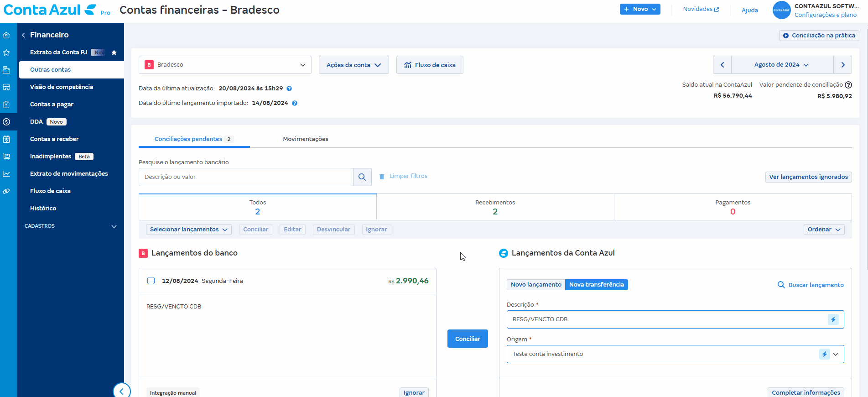
Task: Expand Ações da conta menu
Action: point(353,65)
